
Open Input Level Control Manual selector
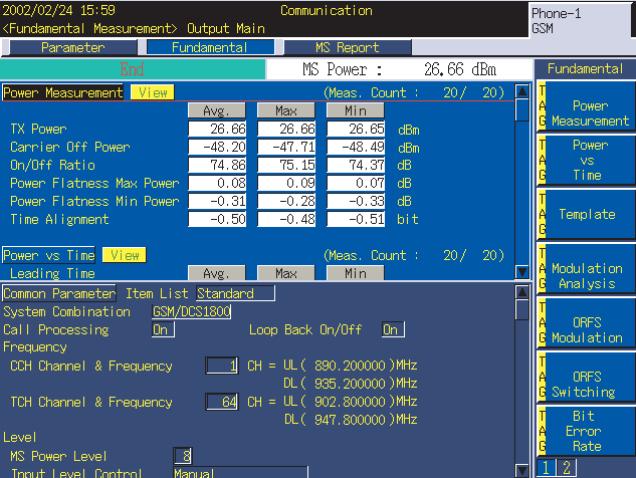click(x=241, y=472)
